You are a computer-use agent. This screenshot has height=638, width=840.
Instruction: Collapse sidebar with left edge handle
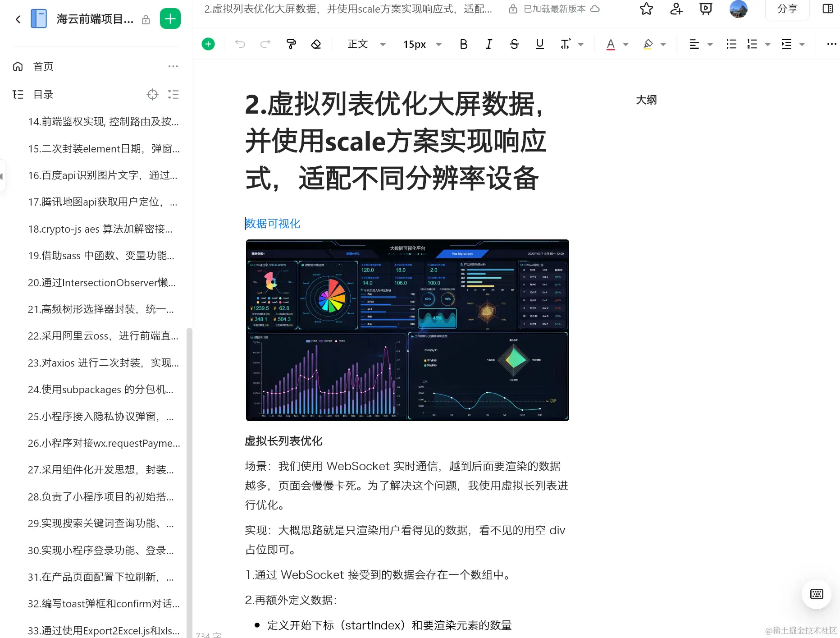pyautogui.click(x=2, y=176)
